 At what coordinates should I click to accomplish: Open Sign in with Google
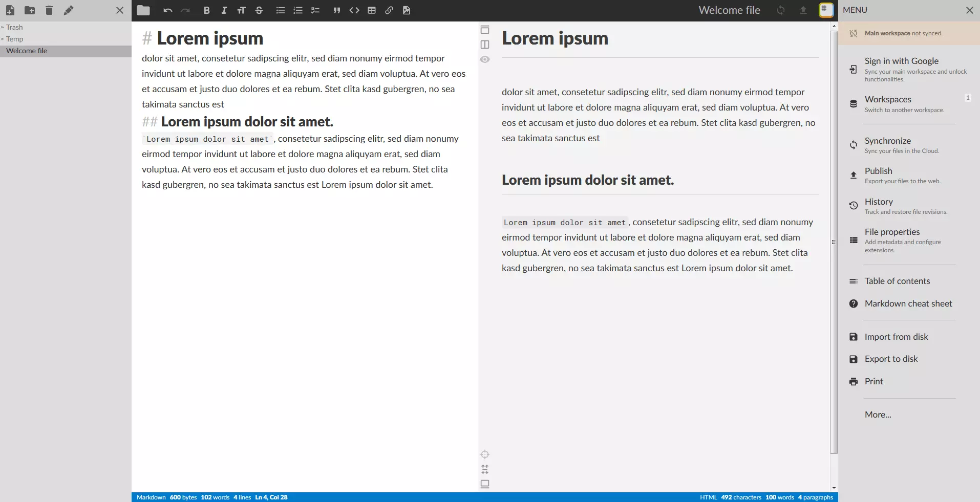pos(909,69)
